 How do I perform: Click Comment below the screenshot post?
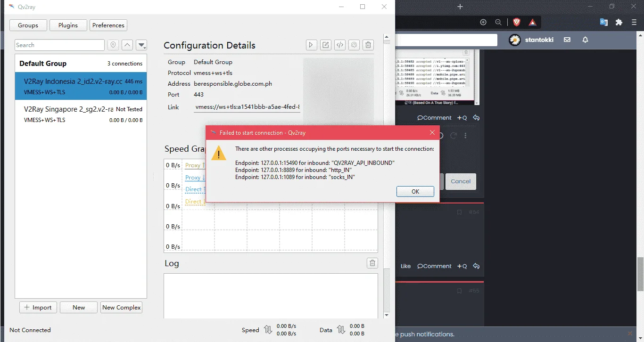[x=435, y=118]
